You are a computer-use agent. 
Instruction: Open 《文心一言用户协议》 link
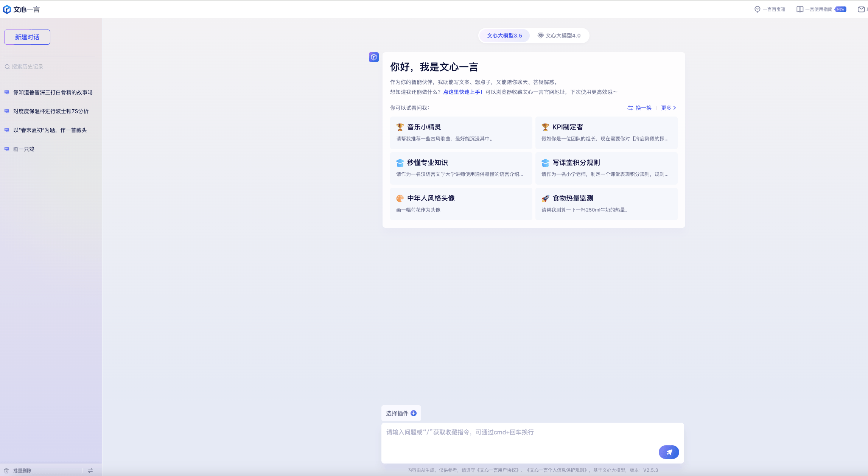499,470
